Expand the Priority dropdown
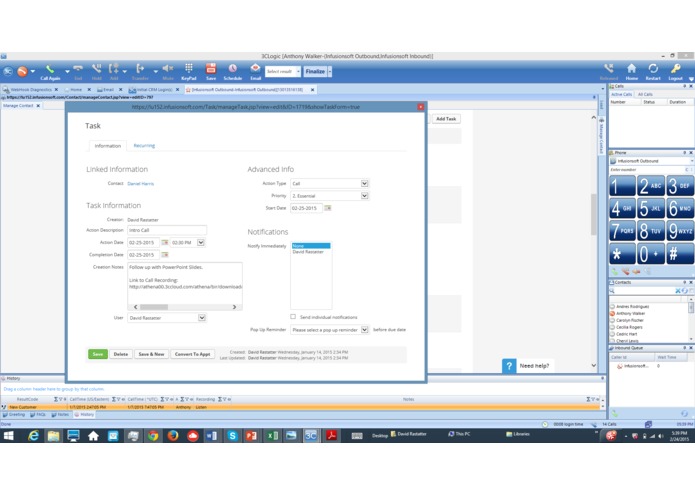 tap(364, 196)
